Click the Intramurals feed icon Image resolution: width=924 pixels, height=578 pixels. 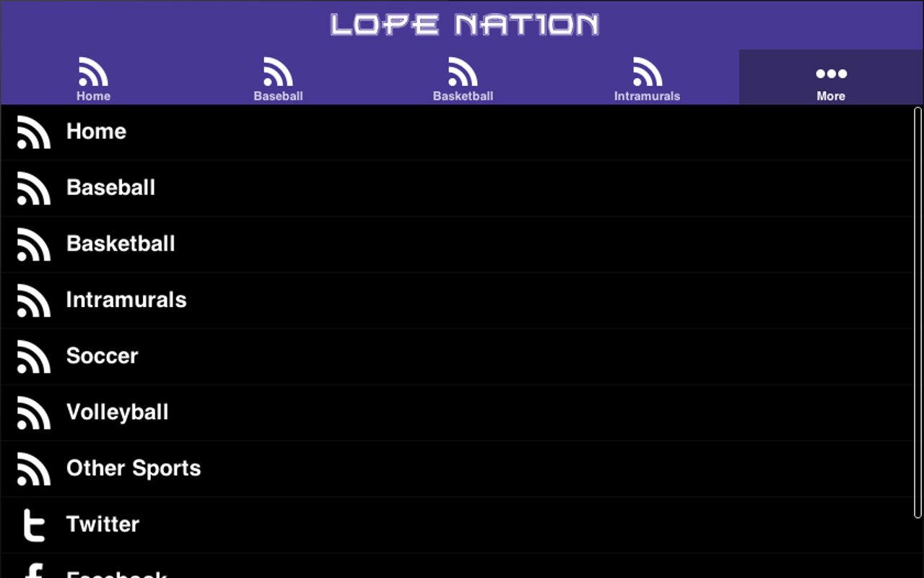click(x=33, y=301)
